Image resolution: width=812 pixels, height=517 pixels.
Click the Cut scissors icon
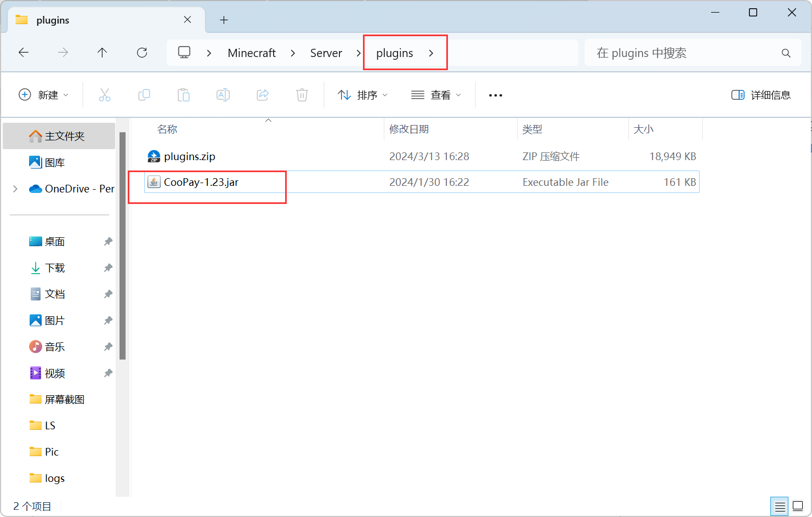(105, 95)
